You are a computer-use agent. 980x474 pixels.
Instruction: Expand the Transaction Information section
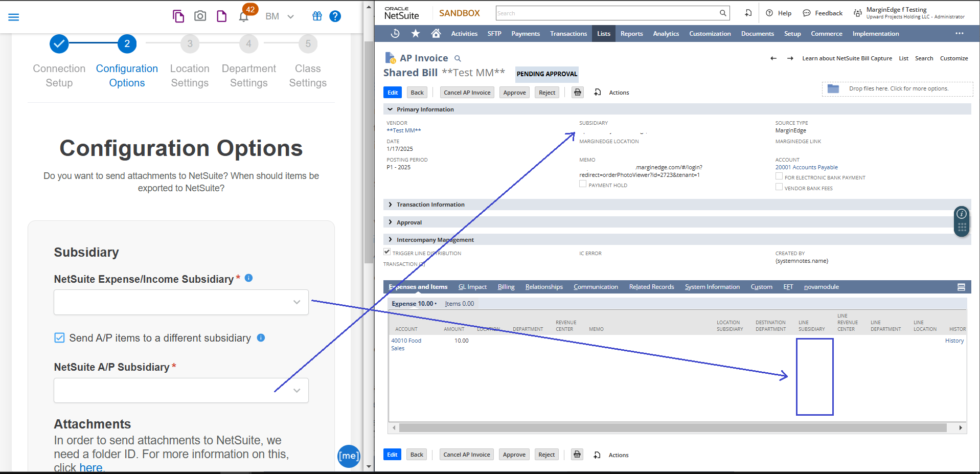[430, 205]
